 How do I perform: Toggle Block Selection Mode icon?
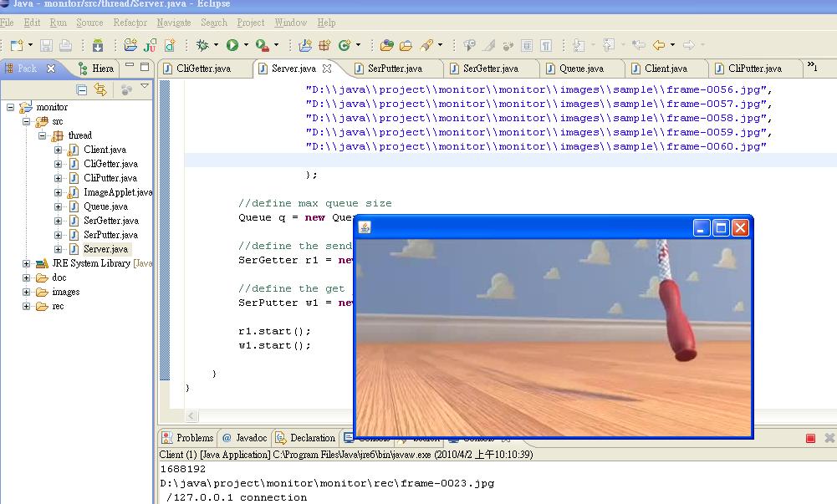pyautogui.click(x=527, y=45)
